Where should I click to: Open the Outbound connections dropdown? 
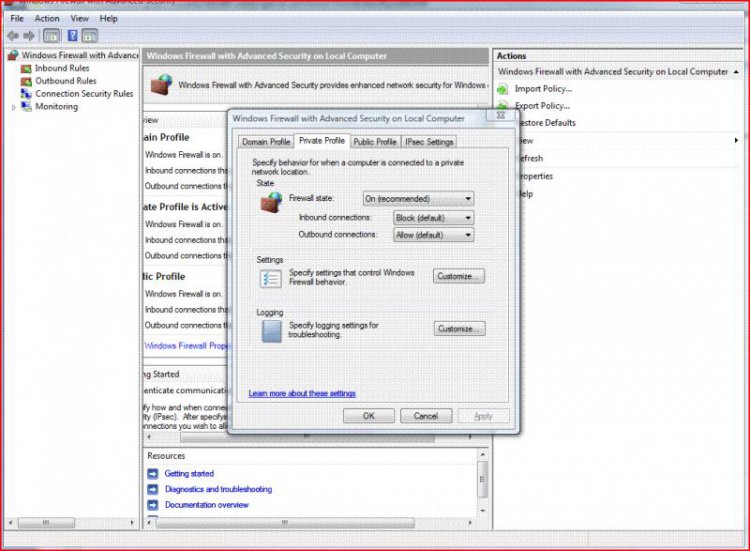(433, 235)
